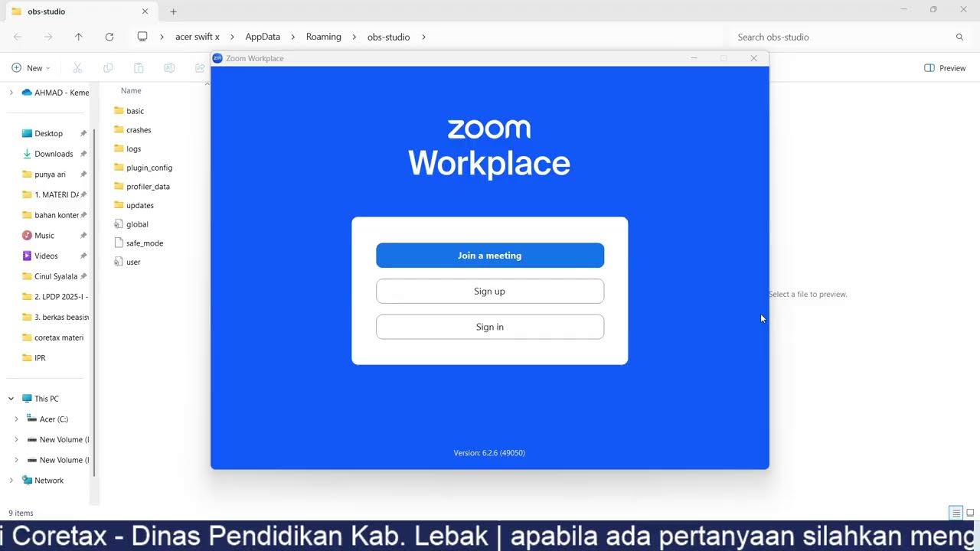
Task: Click the Zoom Workplace title bar logo icon
Action: tap(217, 58)
